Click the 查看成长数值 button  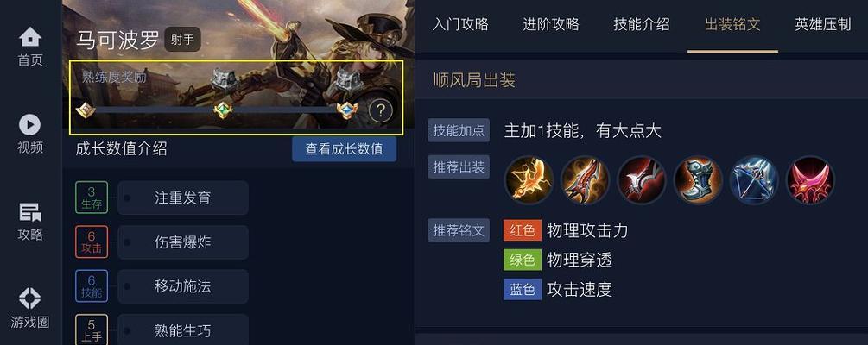345,149
